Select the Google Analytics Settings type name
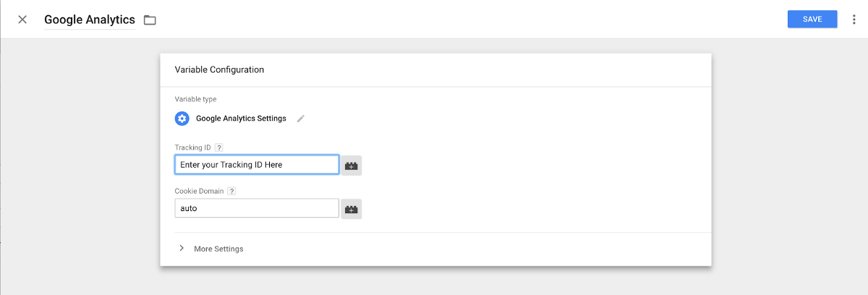 (x=241, y=119)
